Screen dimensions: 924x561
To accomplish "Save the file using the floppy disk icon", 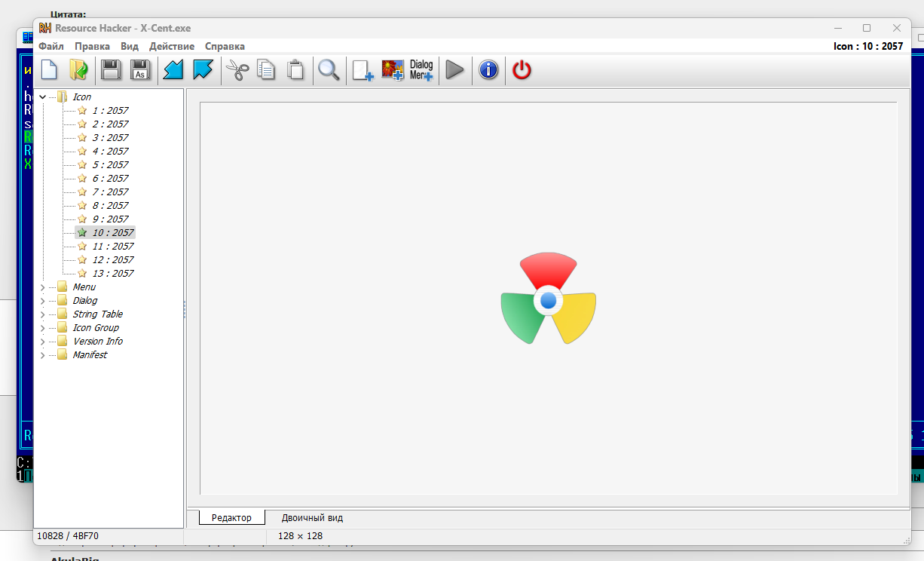I will (112, 70).
